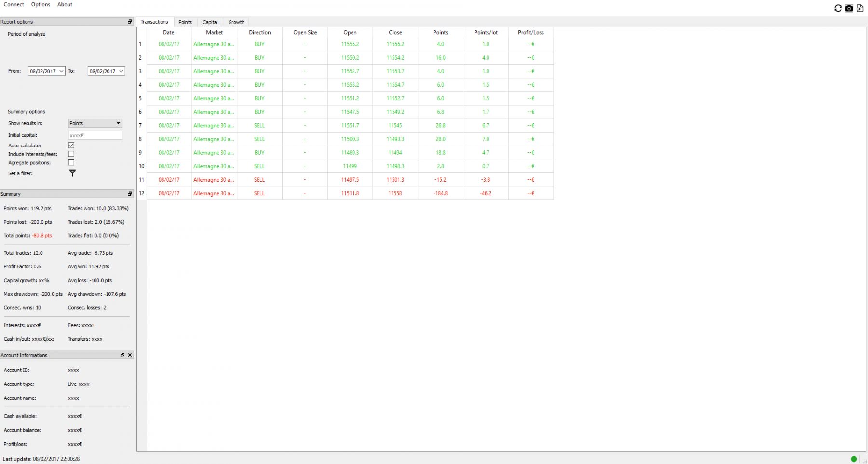Close the Account Informations panel

pyautogui.click(x=130, y=355)
